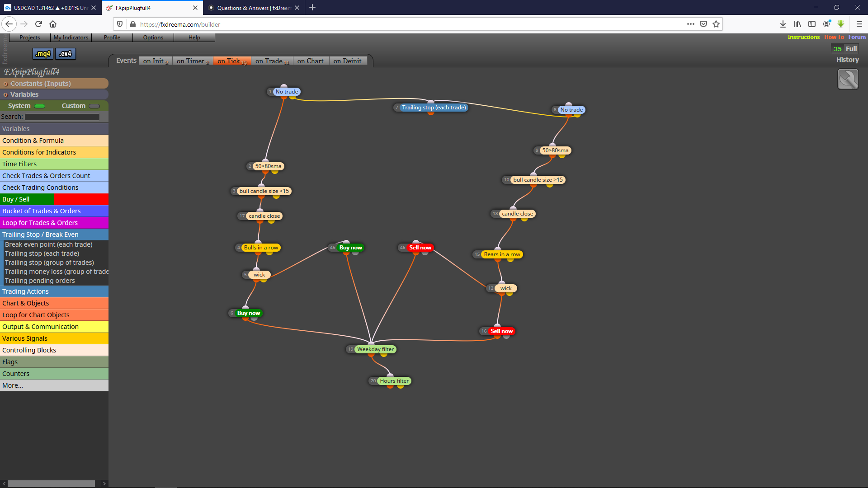868x488 pixels.
Task: Select the Hours filter block
Action: pos(394,381)
